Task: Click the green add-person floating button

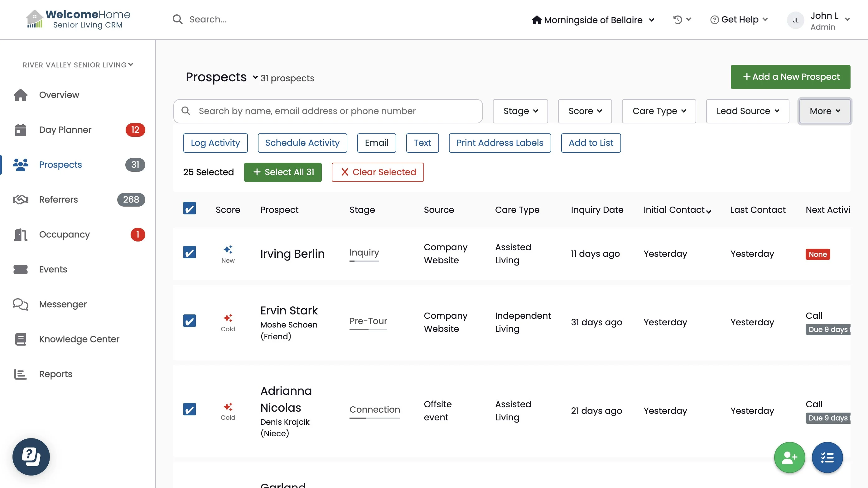Action: [x=789, y=457]
